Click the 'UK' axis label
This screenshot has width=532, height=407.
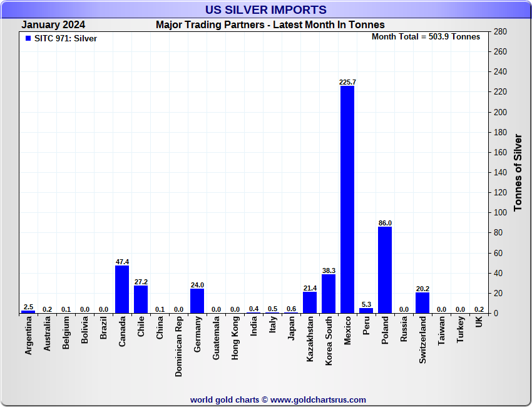tap(479, 322)
